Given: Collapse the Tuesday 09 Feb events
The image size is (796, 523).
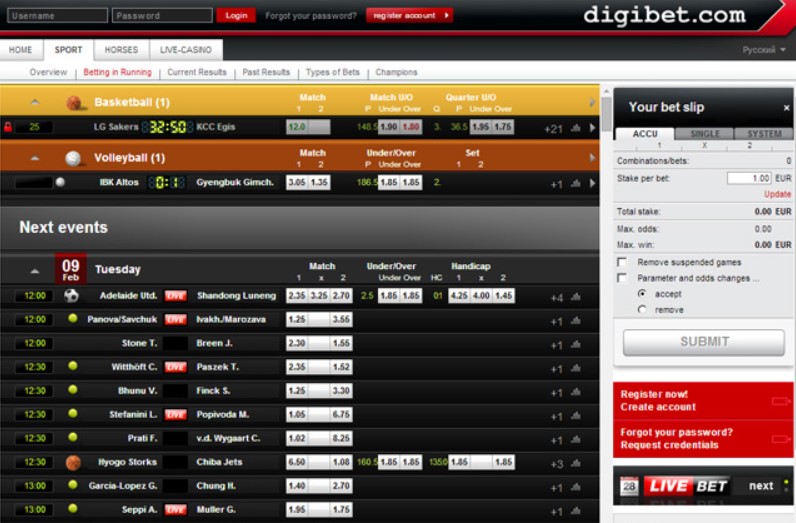Looking at the screenshot, I should click(35, 271).
